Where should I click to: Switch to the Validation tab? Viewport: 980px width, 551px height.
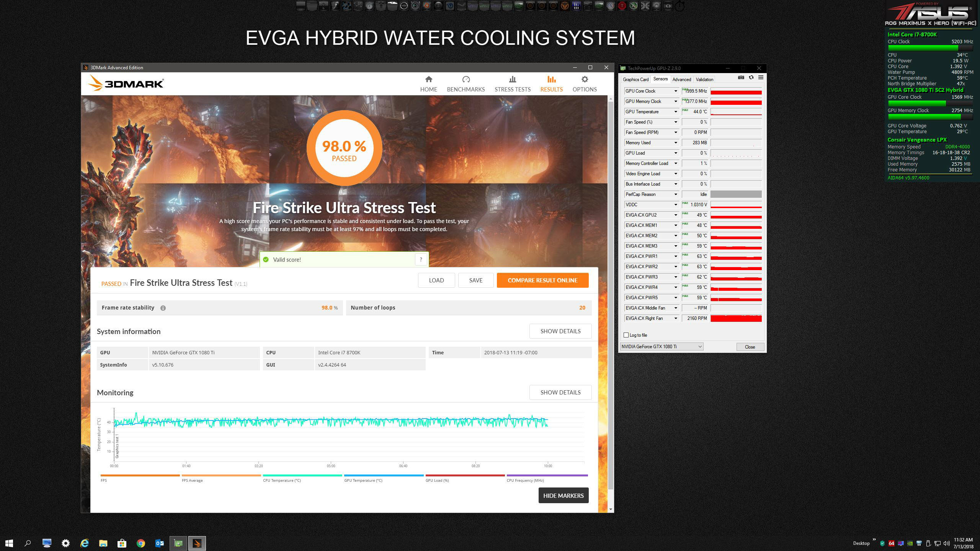point(704,80)
